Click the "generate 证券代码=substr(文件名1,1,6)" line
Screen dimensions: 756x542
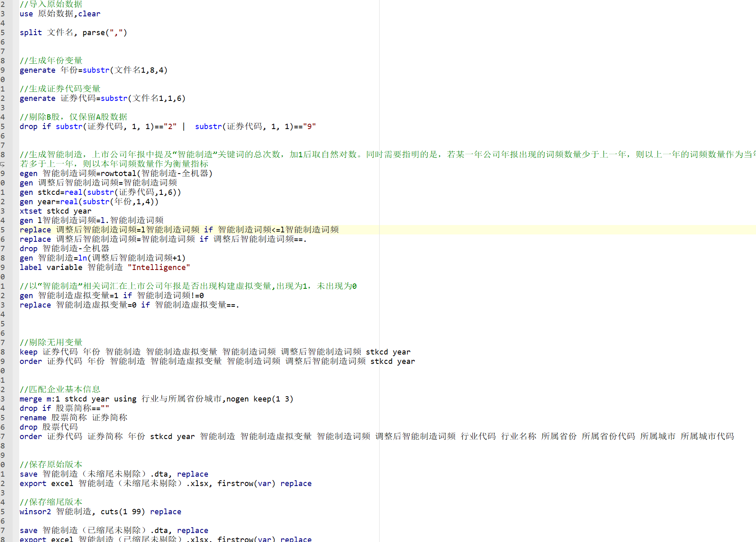point(103,98)
